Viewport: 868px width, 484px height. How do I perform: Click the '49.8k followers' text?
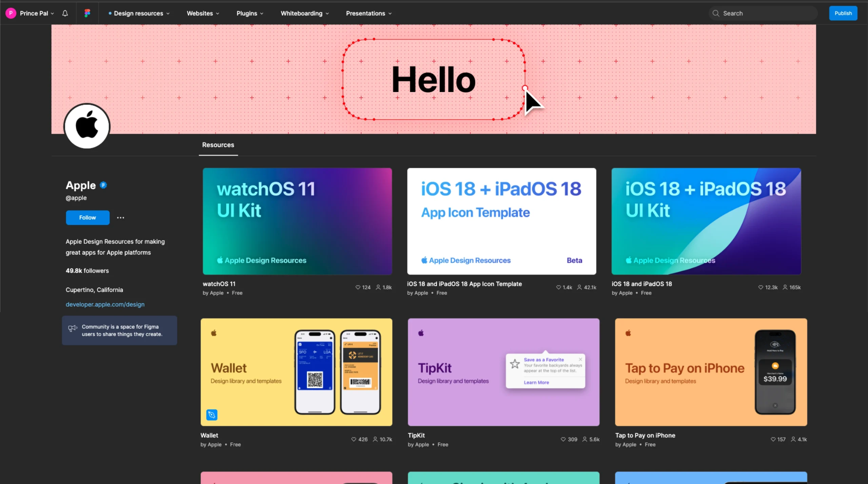(x=87, y=271)
